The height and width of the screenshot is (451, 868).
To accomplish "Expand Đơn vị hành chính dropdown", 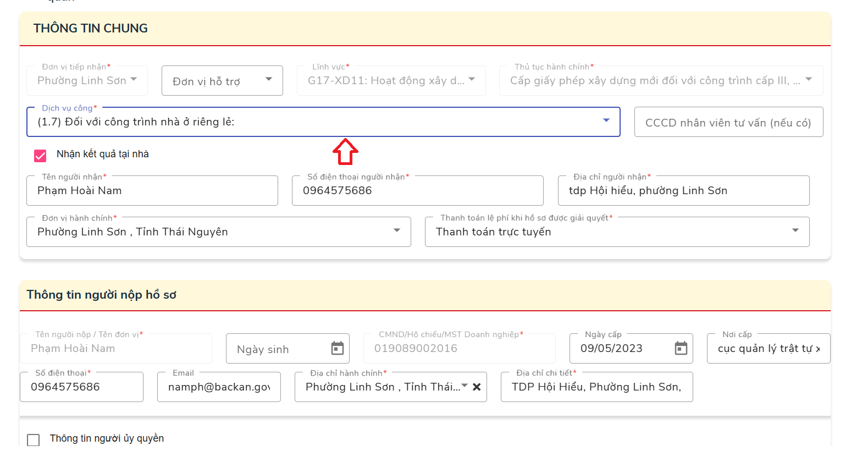I will 396,231.
